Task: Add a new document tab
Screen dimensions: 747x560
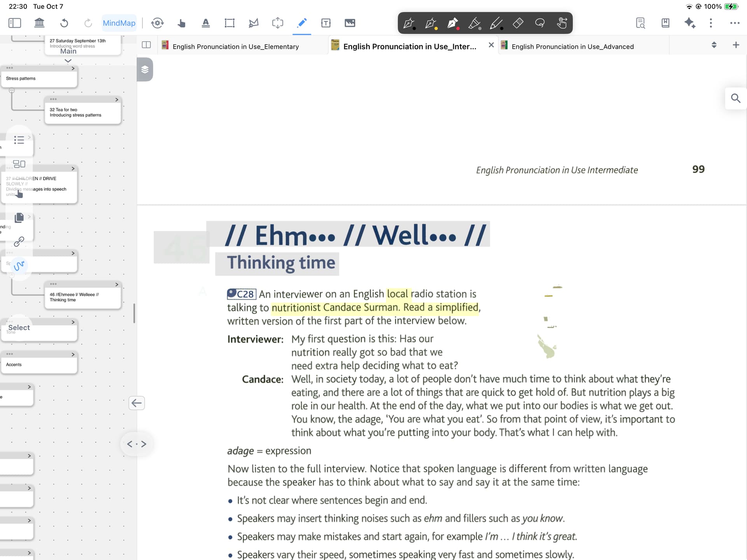Action: 736,45
